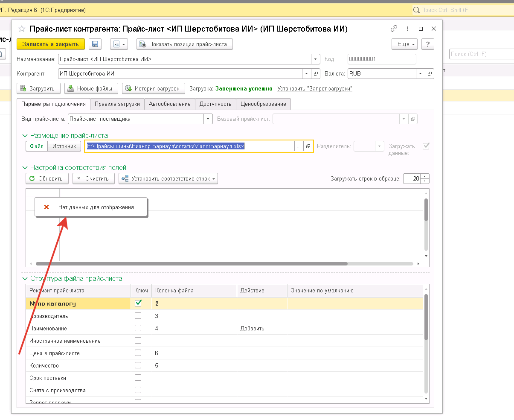Image resolution: width=514 pixels, height=420 pixels.
Task: Open the Валюта RUB record with its open icon
Action: [430, 74]
